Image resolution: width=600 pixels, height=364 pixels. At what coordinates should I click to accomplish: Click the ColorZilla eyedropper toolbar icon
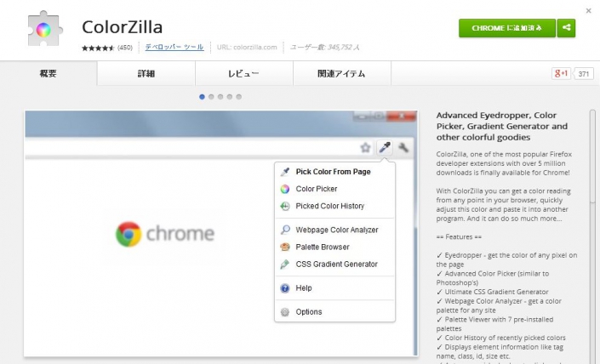(385, 147)
